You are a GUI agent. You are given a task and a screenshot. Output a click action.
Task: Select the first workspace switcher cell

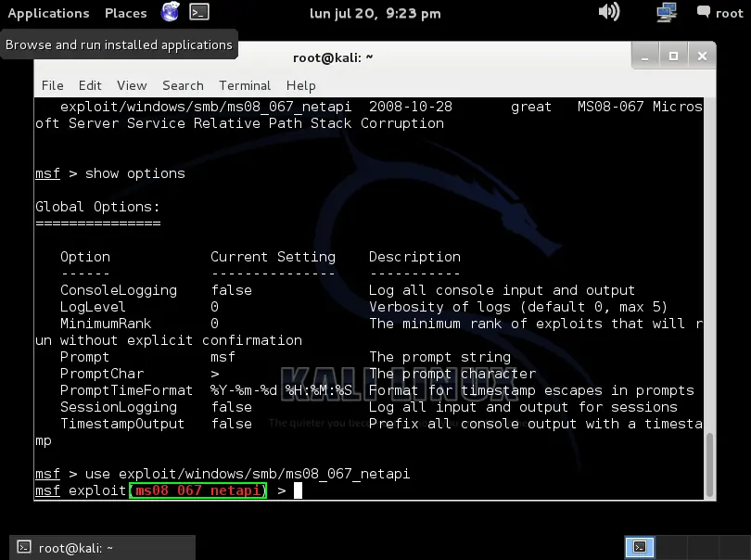point(640,547)
